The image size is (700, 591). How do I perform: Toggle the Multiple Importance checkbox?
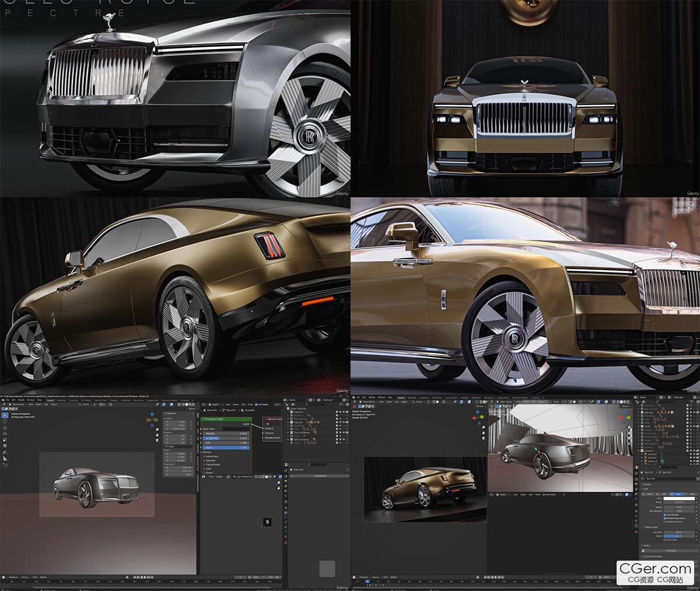click(x=665, y=519)
